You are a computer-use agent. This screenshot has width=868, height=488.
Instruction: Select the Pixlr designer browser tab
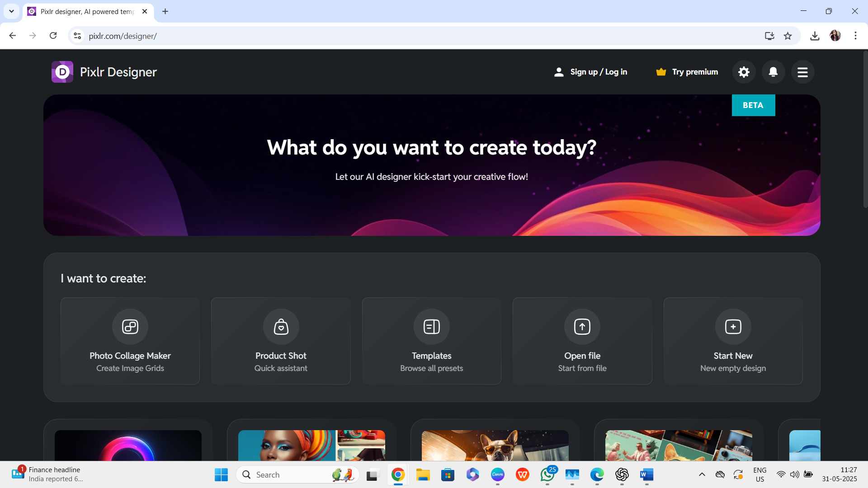[x=87, y=11]
